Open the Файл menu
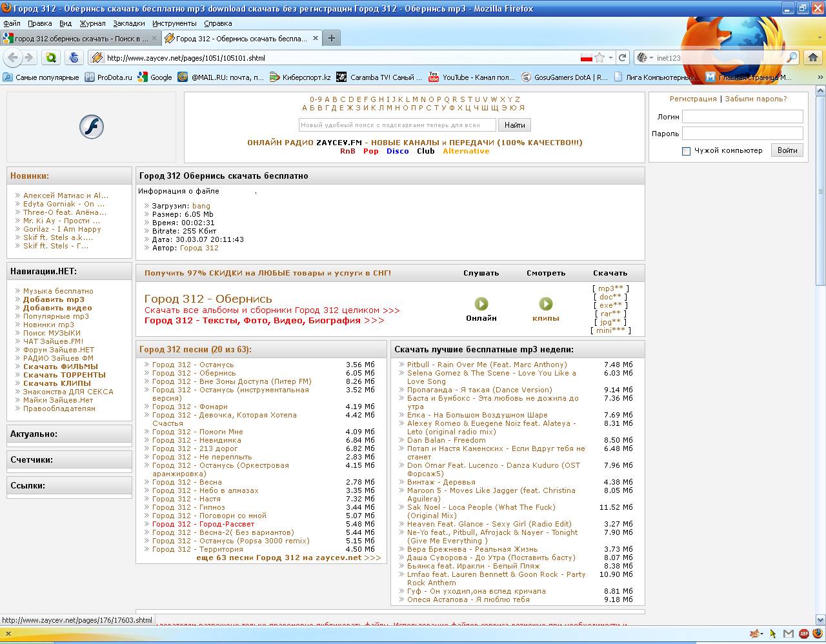Screen dimensions: 826x644 [12, 23]
